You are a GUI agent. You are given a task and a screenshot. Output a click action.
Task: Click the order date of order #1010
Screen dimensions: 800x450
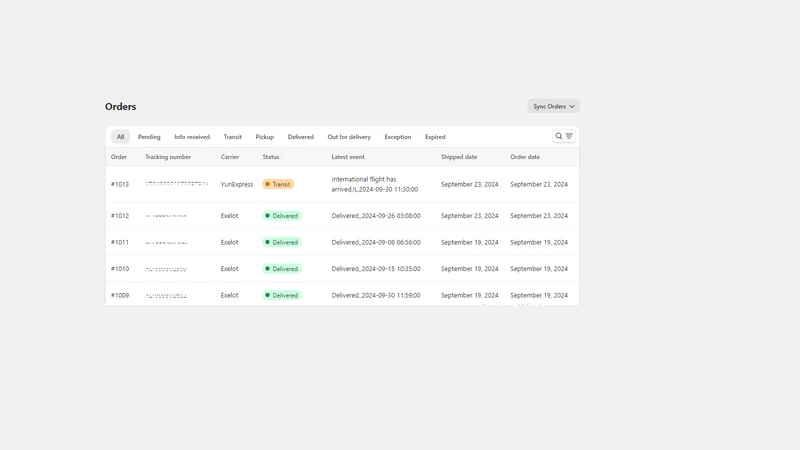tap(539, 269)
